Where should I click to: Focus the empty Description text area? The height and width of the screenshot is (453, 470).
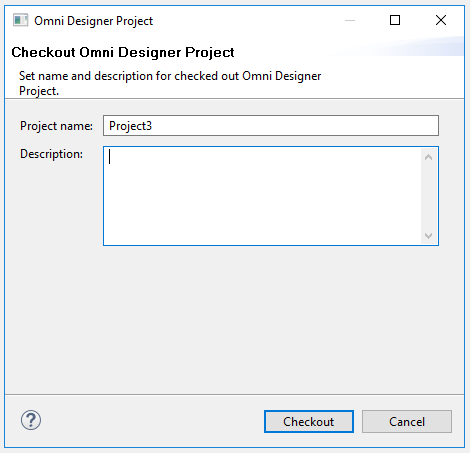point(262,196)
